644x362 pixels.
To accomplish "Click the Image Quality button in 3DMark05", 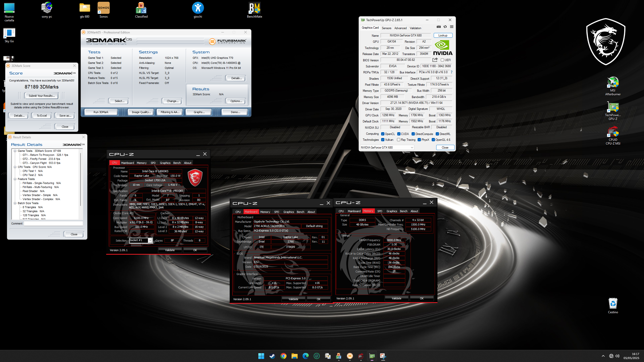I will tap(141, 112).
